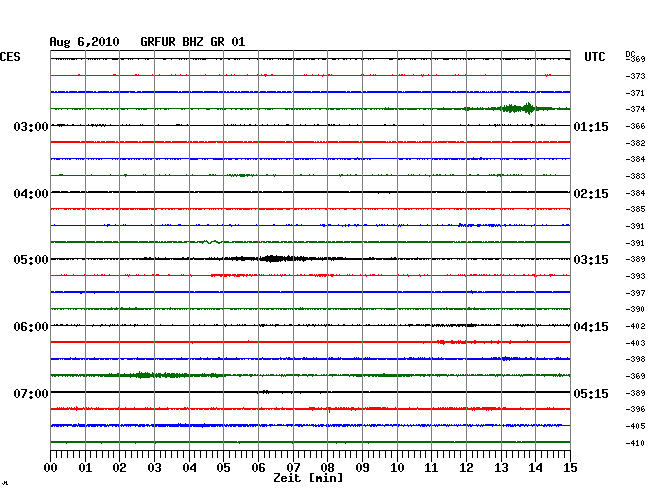Click the x-axis minute label 09
This screenshot has height=494, width=650.
coord(362,468)
